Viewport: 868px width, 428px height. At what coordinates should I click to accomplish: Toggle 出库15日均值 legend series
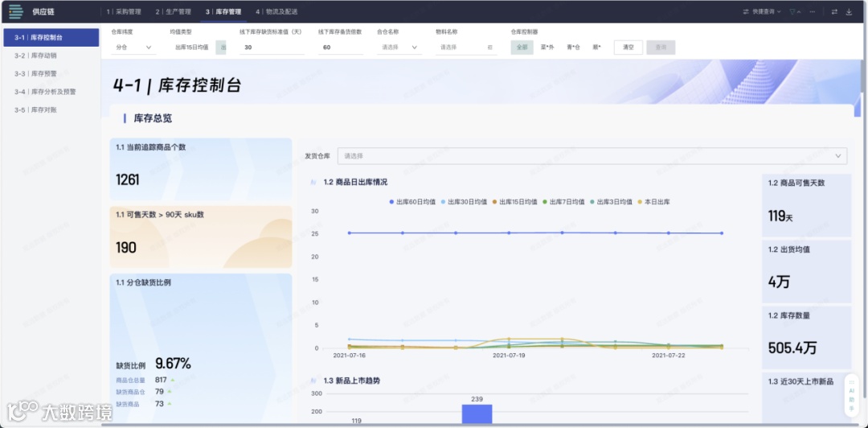(x=514, y=202)
